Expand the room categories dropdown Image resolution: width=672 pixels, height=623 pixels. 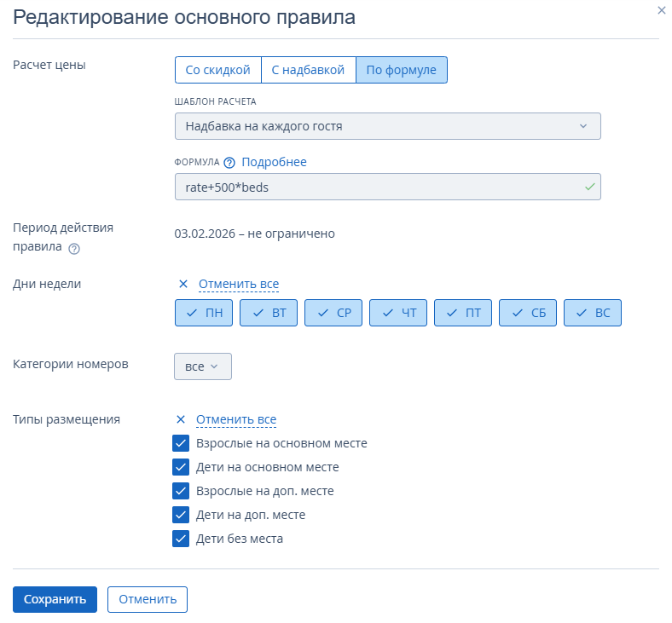[202, 366]
